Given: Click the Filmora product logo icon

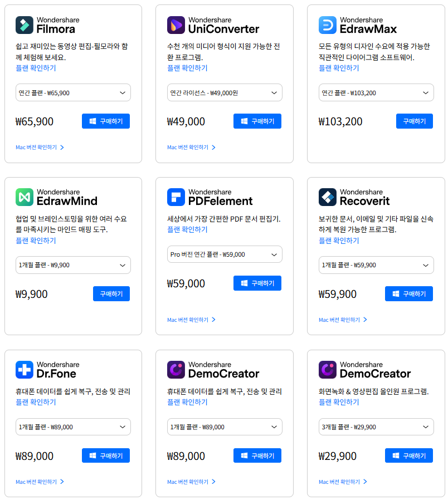Looking at the screenshot, I should point(25,25).
